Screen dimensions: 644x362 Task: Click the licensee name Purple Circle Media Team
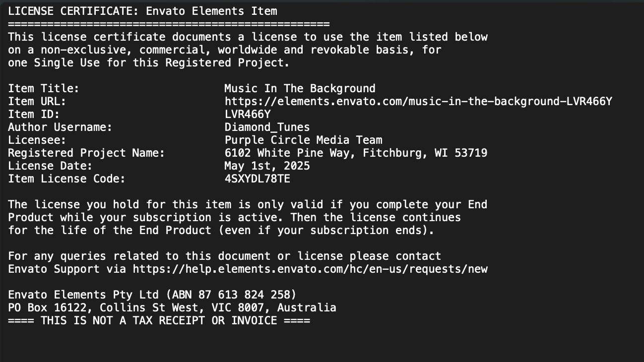(303, 140)
